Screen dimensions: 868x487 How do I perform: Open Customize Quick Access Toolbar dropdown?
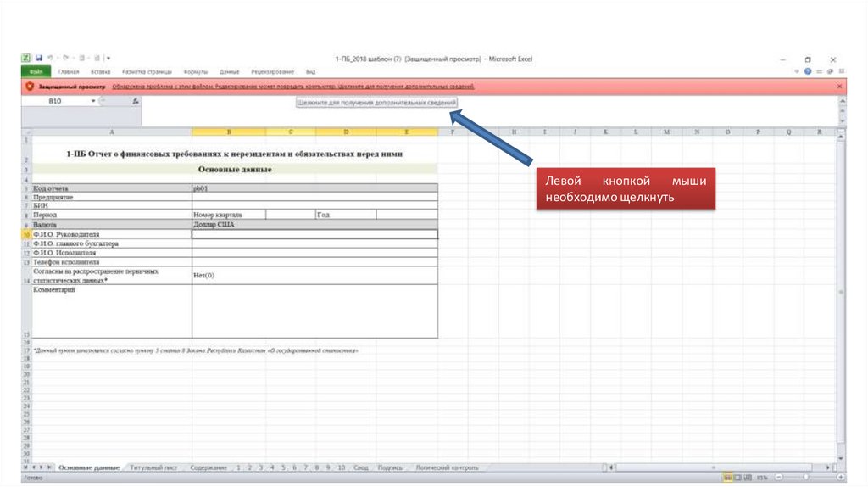coord(108,59)
